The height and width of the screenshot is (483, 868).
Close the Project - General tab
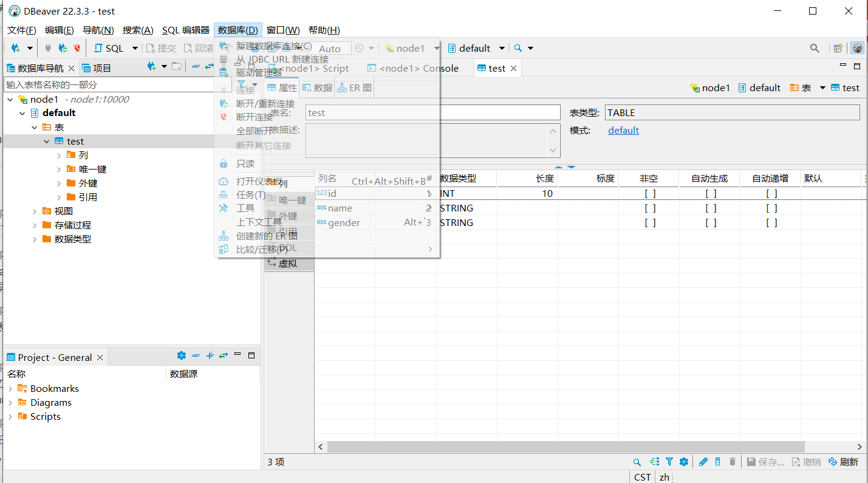(100, 358)
